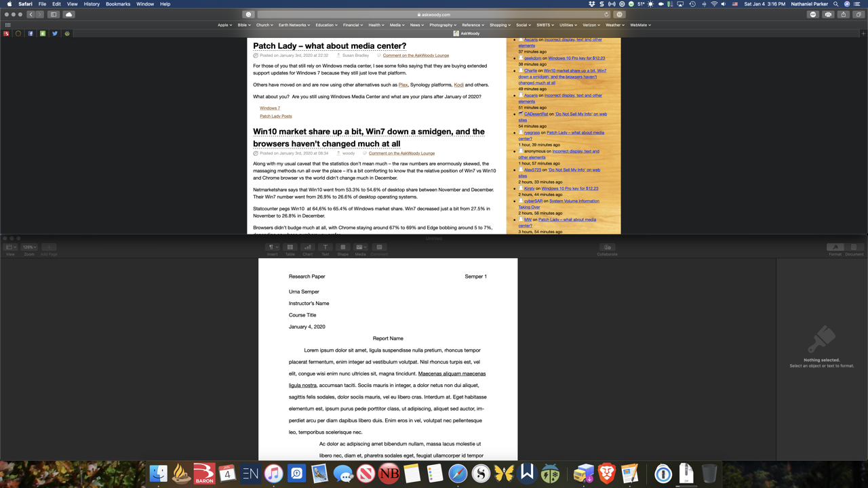The width and height of the screenshot is (868, 488).
Task: Toggle the Format inspector panel
Action: 835,247
